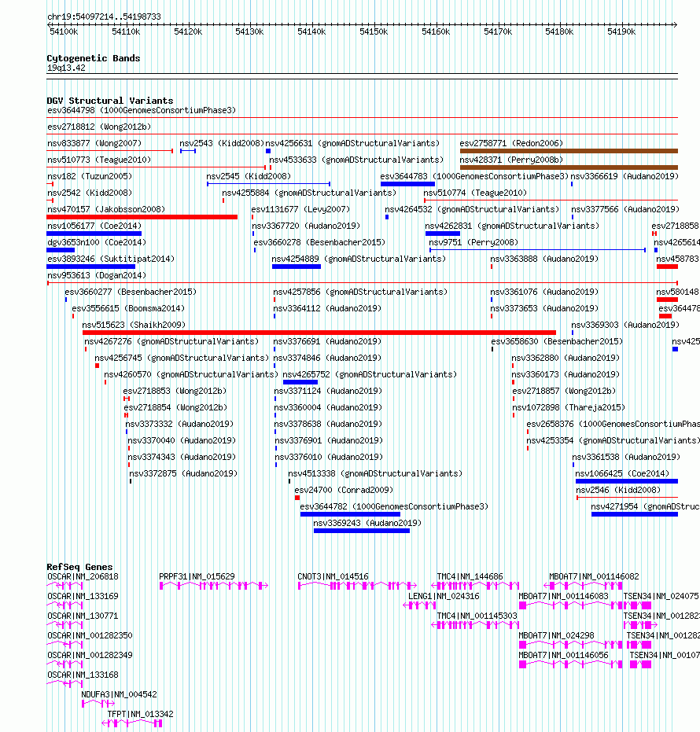Open nsv3363888 (Audano2019) label
This screenshot has height=732, width=700.
tap(544, 259)
